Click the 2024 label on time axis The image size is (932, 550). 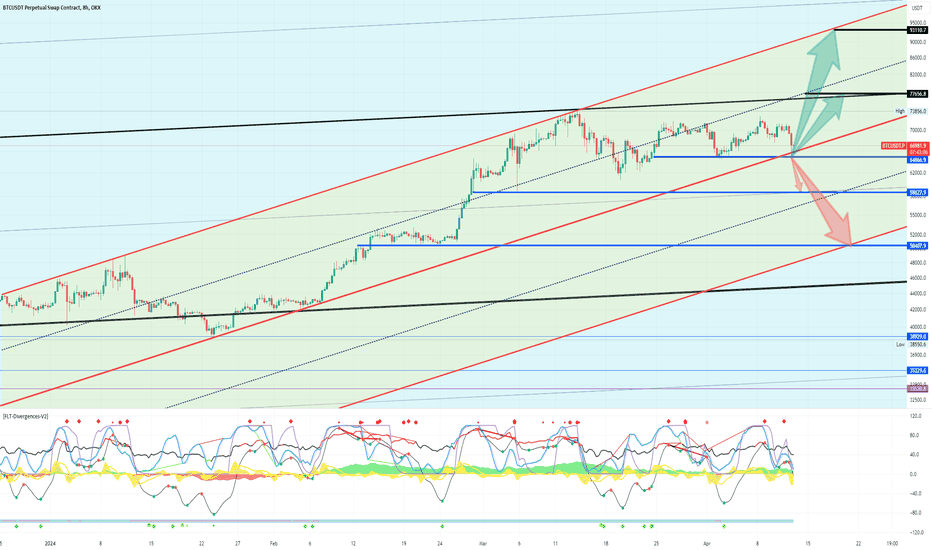[x=50, y=543]
